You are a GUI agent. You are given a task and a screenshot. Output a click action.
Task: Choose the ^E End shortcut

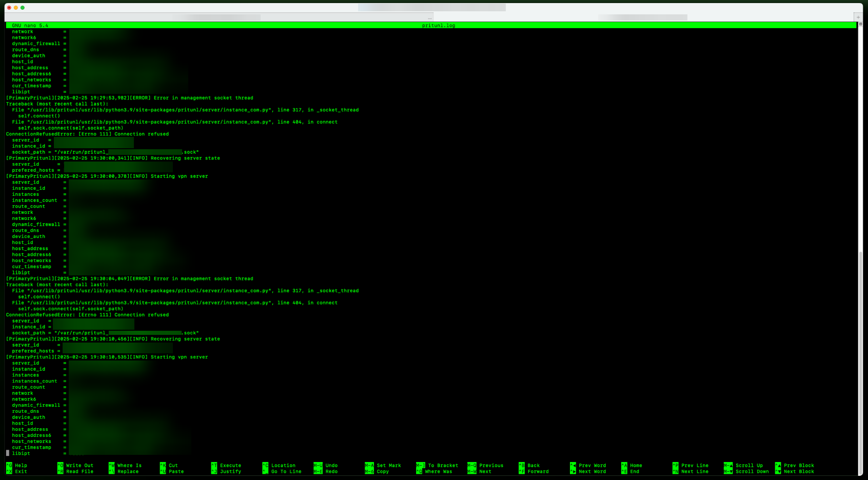click(x=630, y=472)
